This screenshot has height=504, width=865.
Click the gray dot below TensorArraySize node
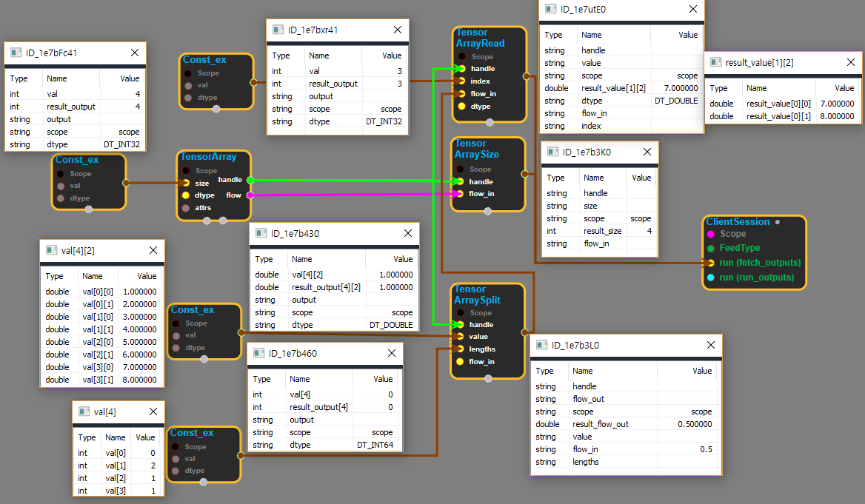point(488,212)
